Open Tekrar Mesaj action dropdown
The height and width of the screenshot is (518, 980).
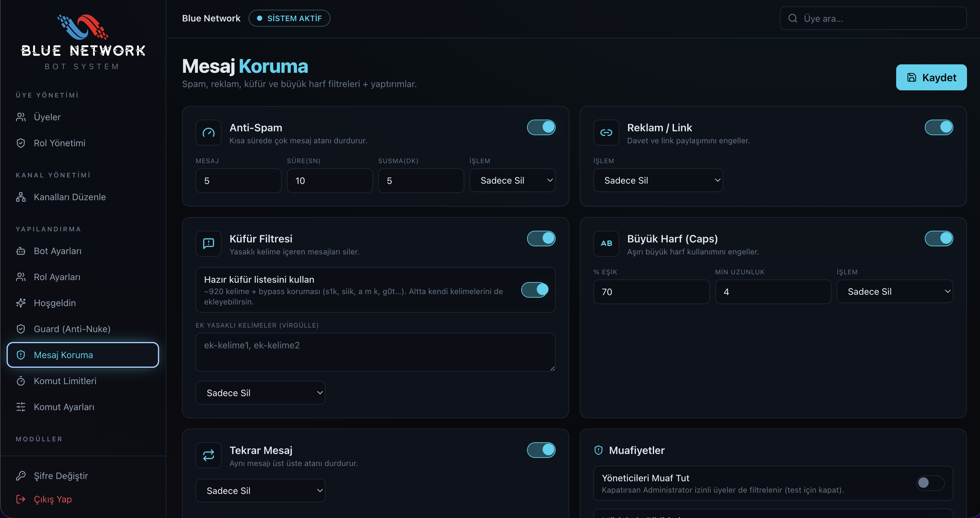pos(261,491)
